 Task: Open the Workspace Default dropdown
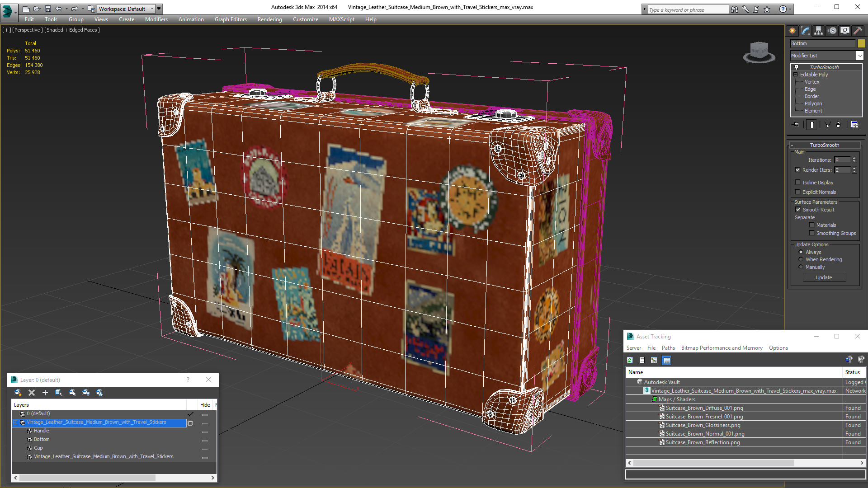(126, 9)
